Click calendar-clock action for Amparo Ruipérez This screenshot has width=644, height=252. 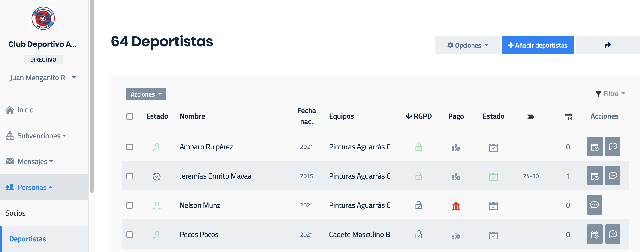point(595,147)
